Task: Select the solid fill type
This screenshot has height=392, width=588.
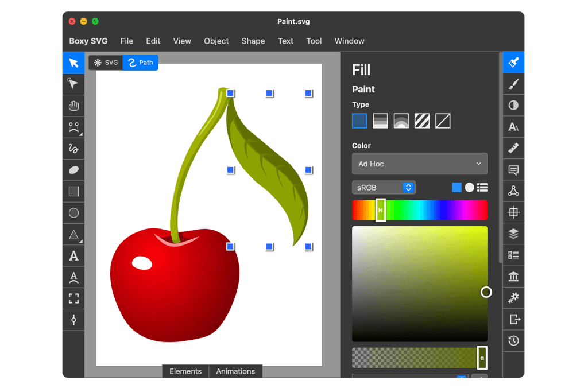Action: click(x=359, y=121)
